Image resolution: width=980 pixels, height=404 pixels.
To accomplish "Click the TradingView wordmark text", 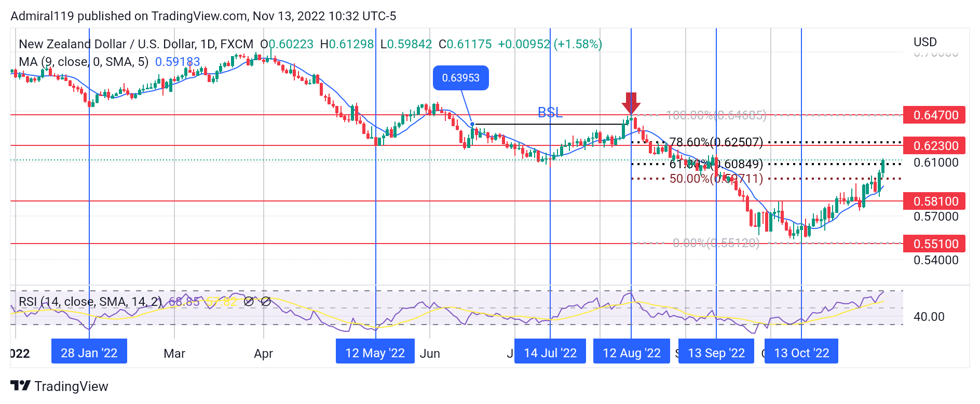I will (72, 386).
